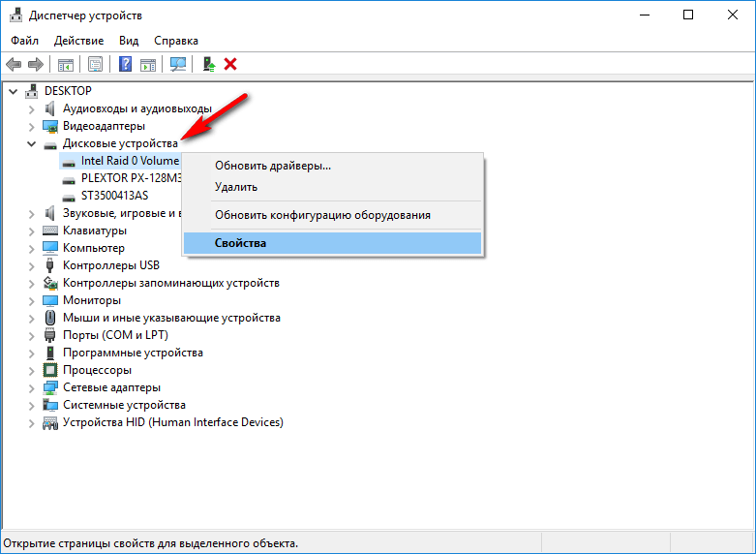Expand Аудиовходы и аудиовыходы category
The height and width of the screenshot is (554, 756).
31,109
